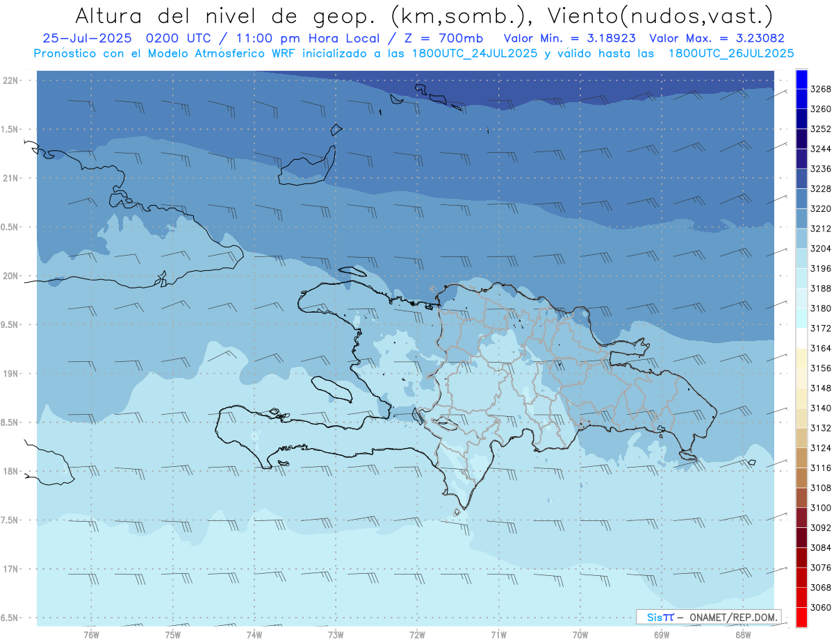This screenshot has height=644, width=834.
Task: Click the 17N latitude axis label
Action: 10,568
